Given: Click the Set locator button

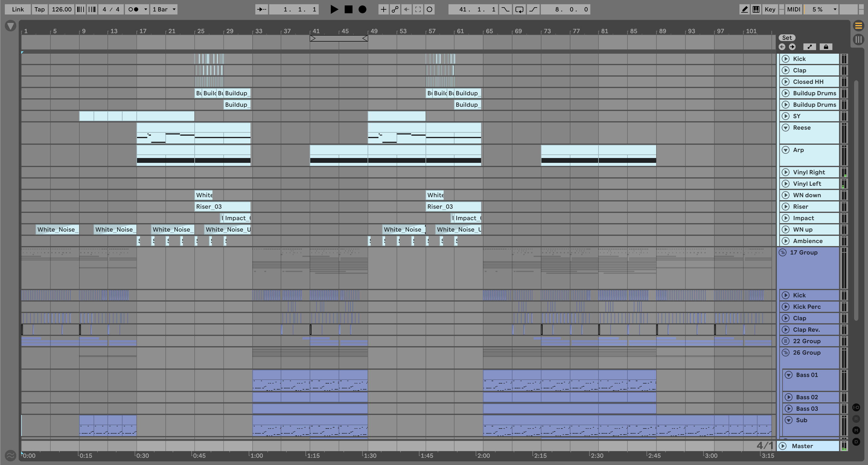Looking at the screenshot, I should coord(787,38).
